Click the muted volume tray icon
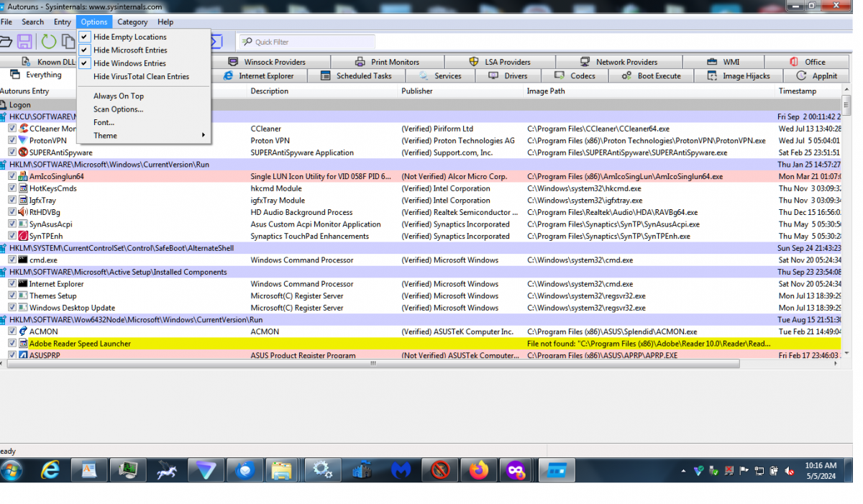The image size is (863, 504). click(x=790, y=471)
